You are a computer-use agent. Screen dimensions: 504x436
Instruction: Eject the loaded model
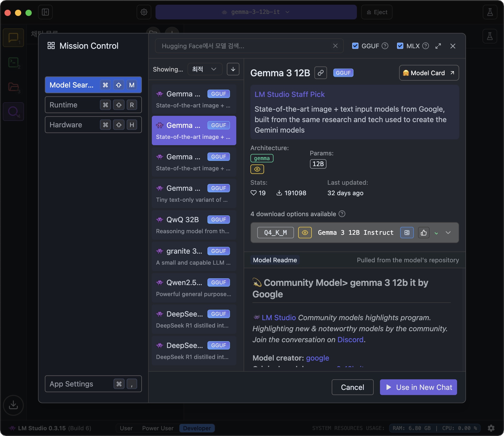(x=377, y=12)
